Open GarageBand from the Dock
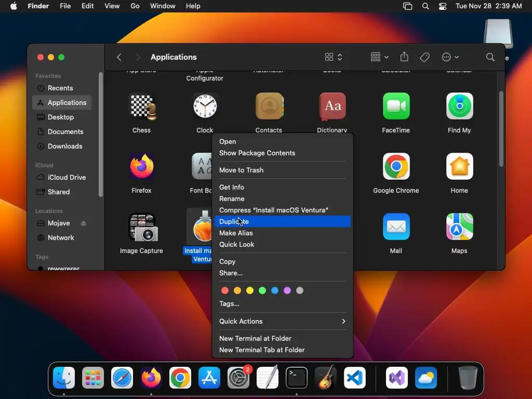The height and width of the screenshot is (399, 532). tap(326, 377)
